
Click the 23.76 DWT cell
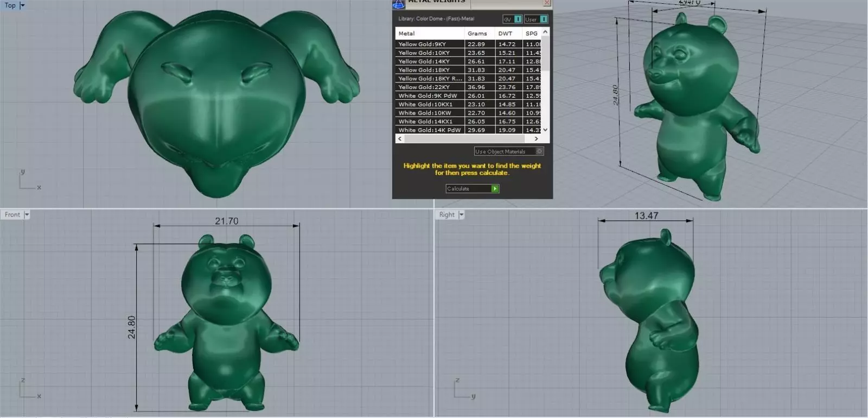[509, 87]
